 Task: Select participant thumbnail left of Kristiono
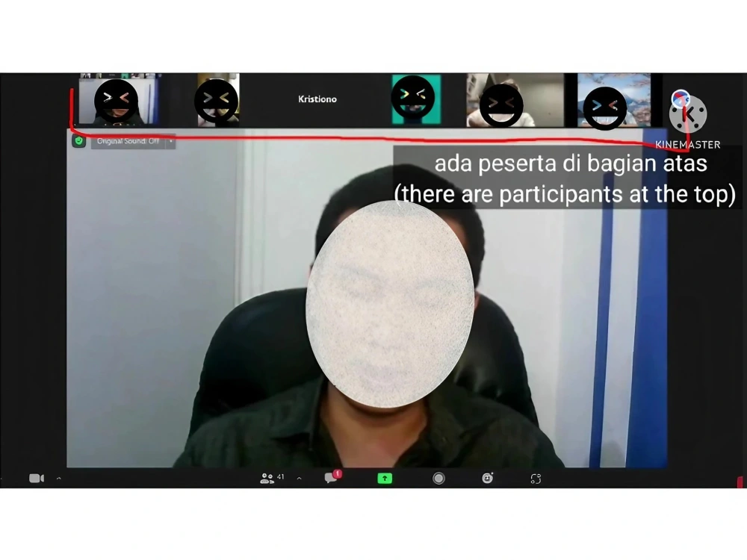(x=218, y=99)
